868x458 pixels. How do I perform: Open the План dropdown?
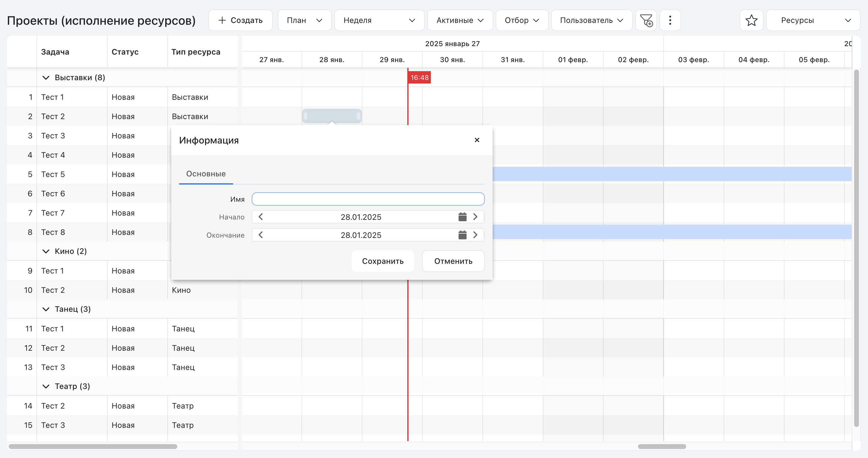pos(305,21)
